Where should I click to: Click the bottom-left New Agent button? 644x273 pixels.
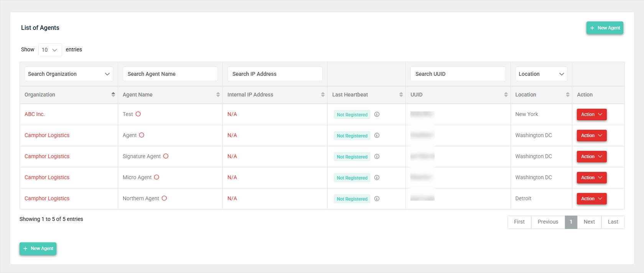pyautogui.click(x=38, y=248)
